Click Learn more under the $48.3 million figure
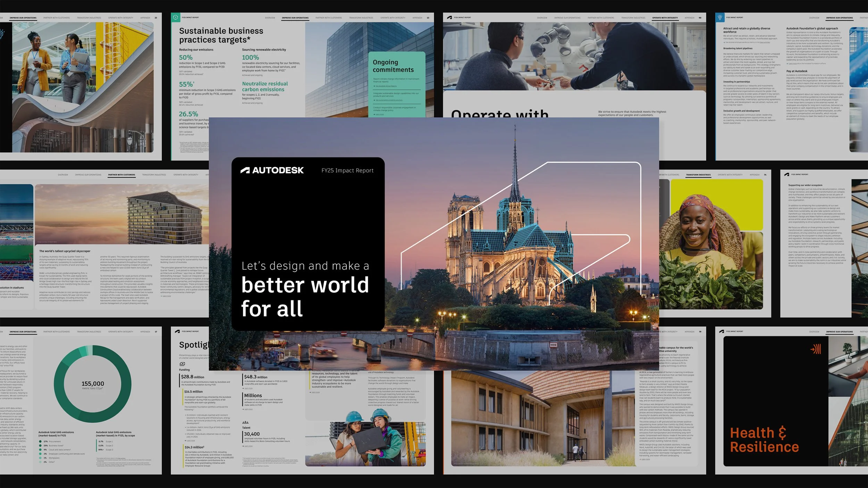868x488 pixels. click(x=248, y=388)
